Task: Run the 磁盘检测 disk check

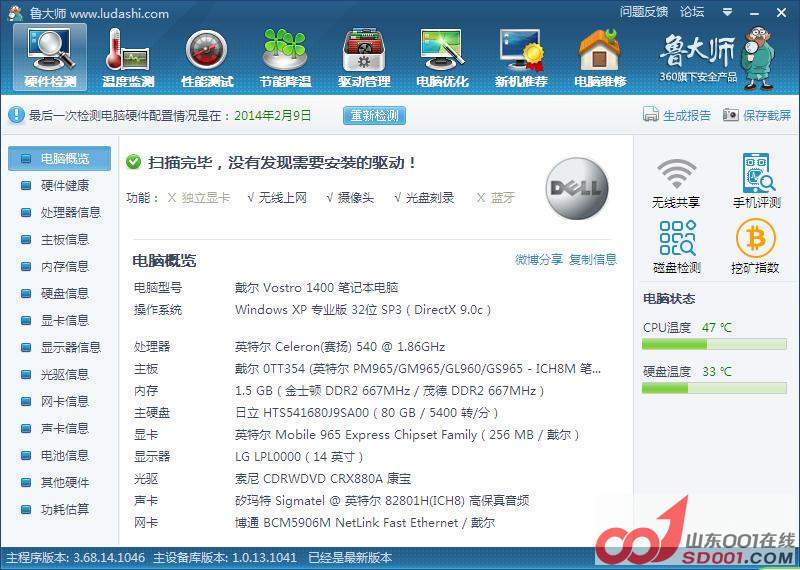Action: click(x=677, y=247)
